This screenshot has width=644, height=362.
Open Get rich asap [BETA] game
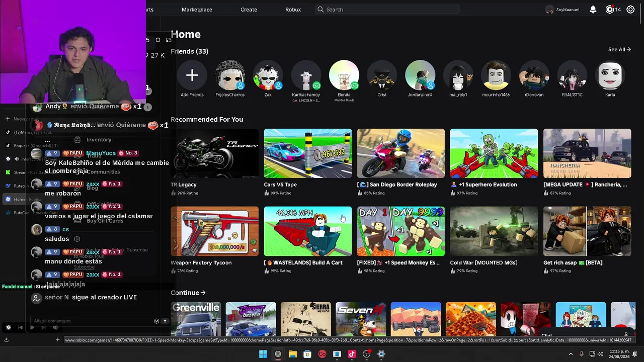click(587, 231)
